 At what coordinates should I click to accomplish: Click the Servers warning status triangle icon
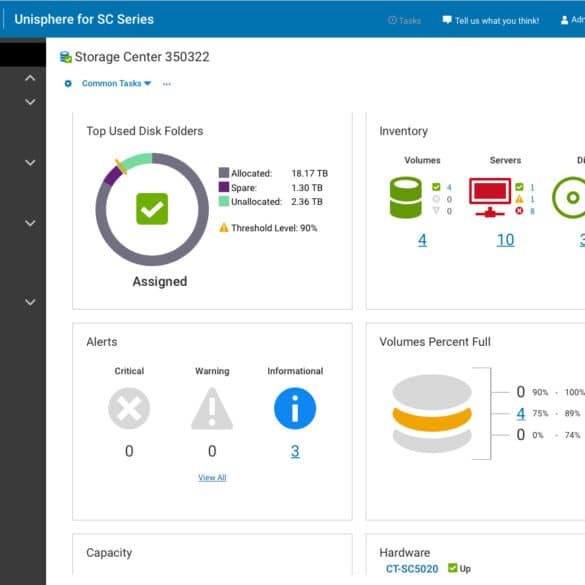519,199
